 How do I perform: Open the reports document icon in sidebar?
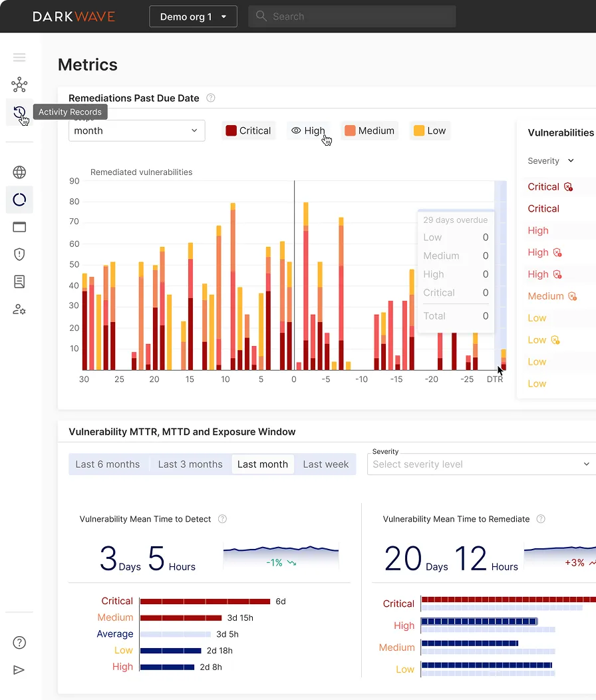pyautogui.click(x=19, y=281)
